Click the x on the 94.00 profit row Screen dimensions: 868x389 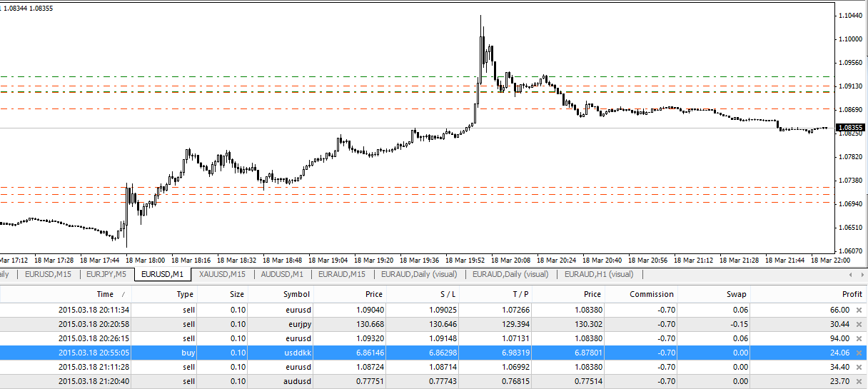pyautogui.click(x=859, y=338)
